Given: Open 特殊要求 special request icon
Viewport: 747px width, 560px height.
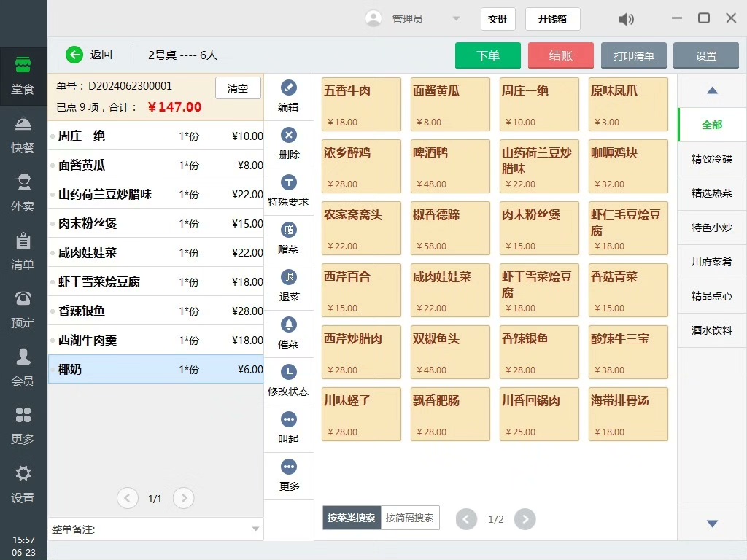Looking at the screenshot, I should pyautogui.click(x=289, y=183).
